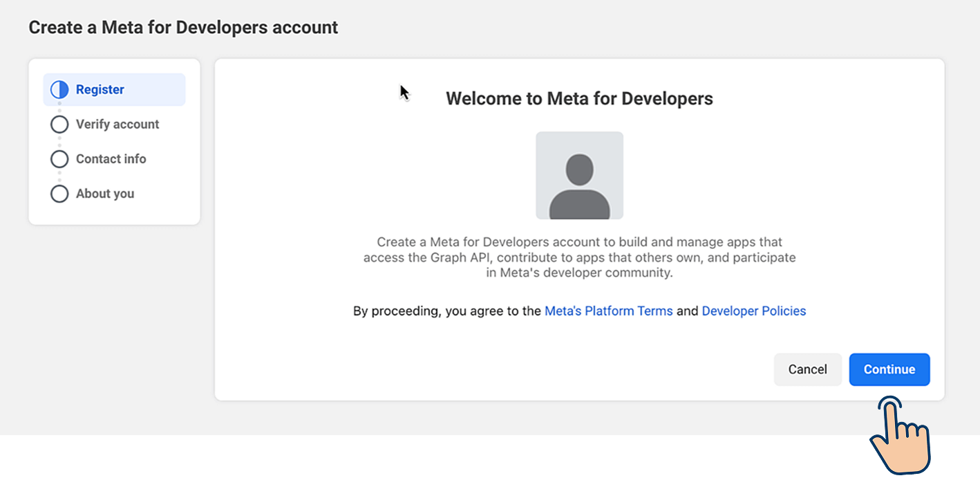Select the Register step in sidebar
The width and height of the screenshot is (980, 478).
[x=114, y=90]
